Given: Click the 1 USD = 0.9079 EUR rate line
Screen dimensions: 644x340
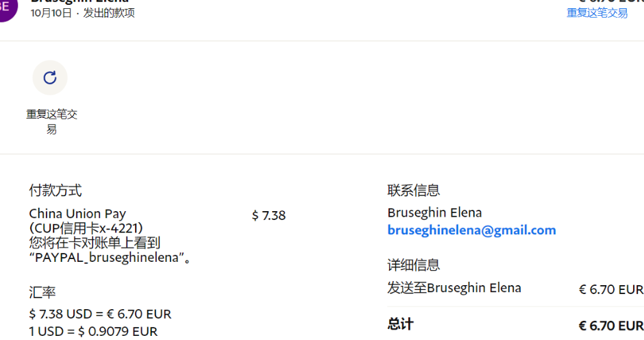Looking at the screenshot, I should (93, 332).
